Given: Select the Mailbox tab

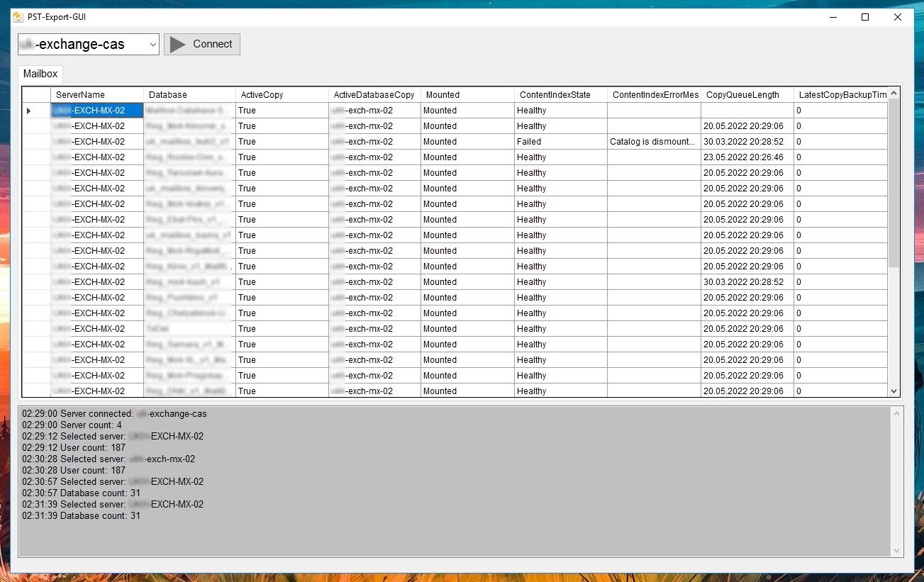Looking at the screenshot, I should click(x=40, y=74).
